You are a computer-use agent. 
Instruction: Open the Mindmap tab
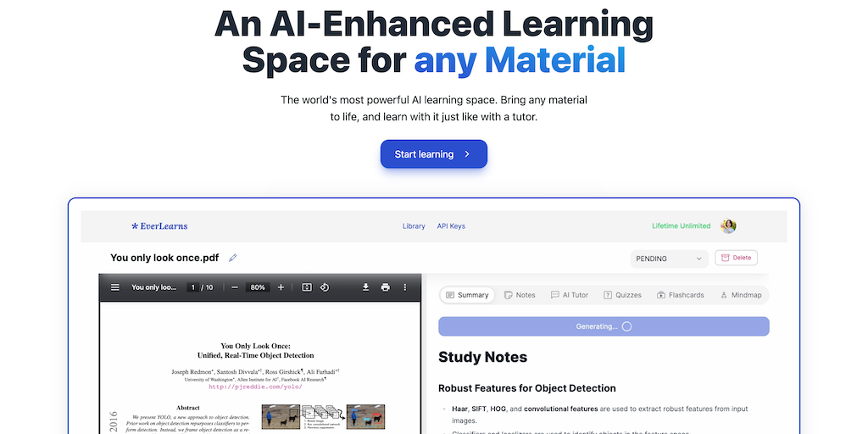(741, 295)
